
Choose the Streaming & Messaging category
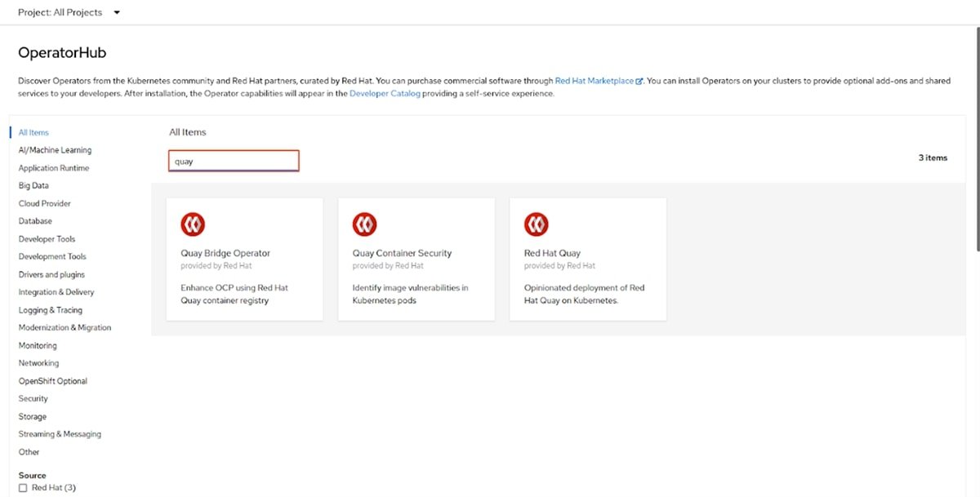tap(60, 434)
